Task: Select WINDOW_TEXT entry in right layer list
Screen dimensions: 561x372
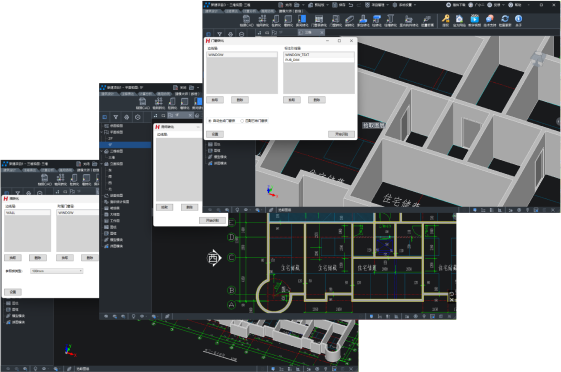Action: pyautogui.click(x=319, y=55)
